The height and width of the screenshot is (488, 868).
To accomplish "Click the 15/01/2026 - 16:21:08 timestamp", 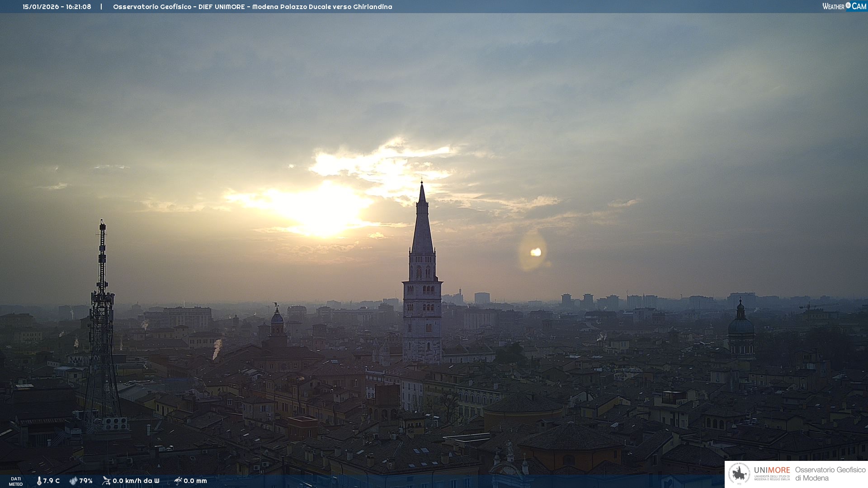I will click(x=57, y=7).
